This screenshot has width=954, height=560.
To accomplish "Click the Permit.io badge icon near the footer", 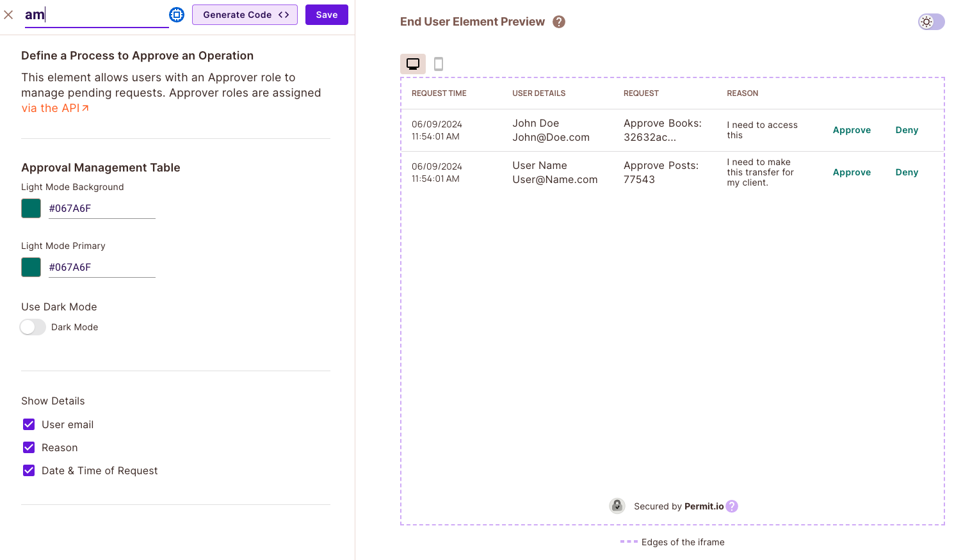I will pos(617,506).
